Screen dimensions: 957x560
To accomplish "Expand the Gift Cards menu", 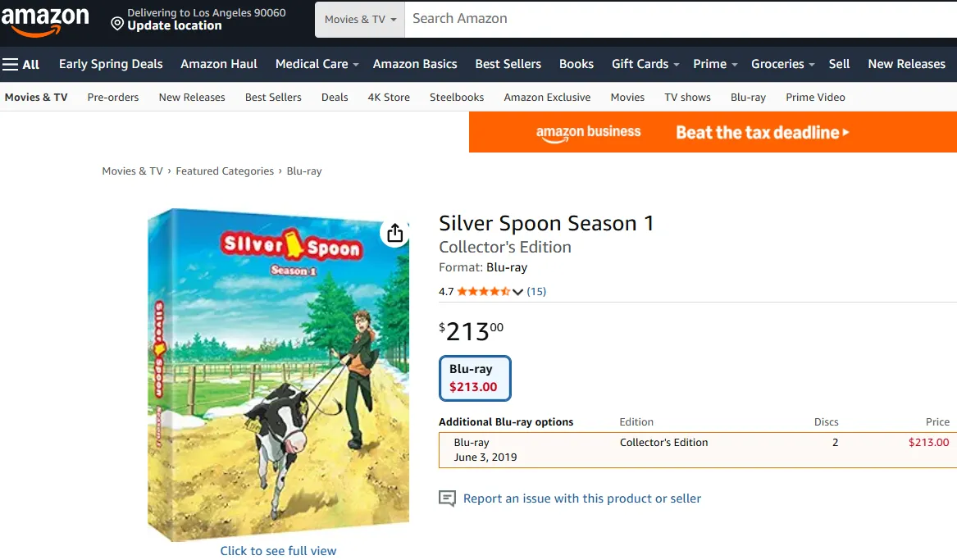I will coord(645,64).
